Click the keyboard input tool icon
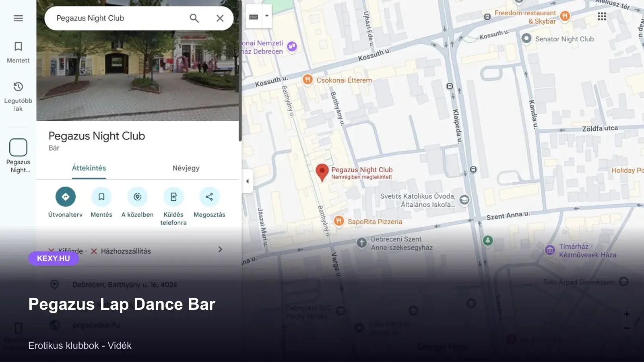 pyautogui.click(x=254, y=16)
